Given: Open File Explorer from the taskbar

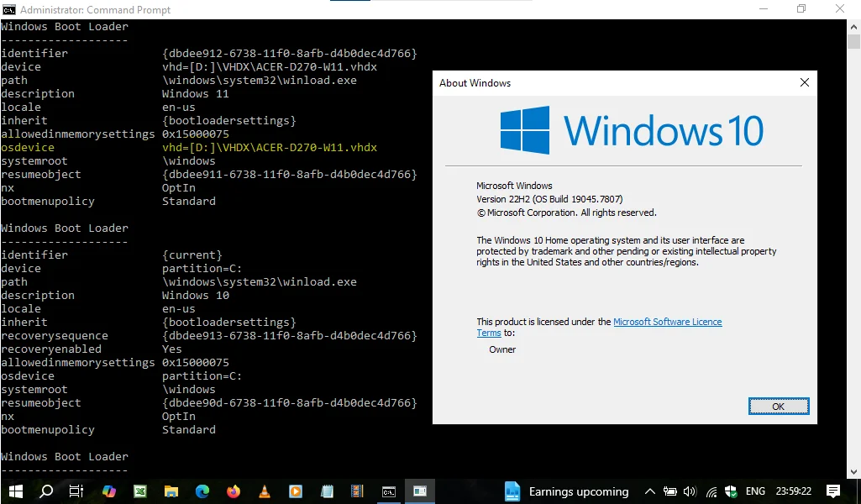Looking at the screenshot, I should 171,491.
